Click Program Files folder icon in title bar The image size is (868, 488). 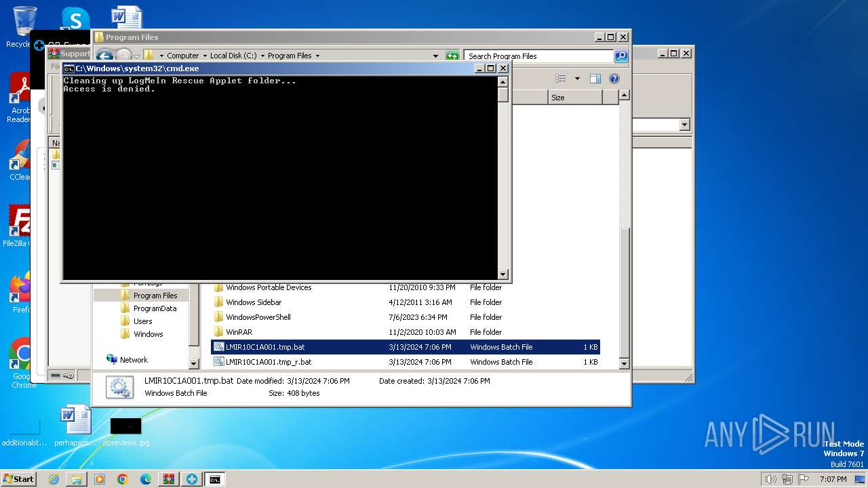[99, 37]
